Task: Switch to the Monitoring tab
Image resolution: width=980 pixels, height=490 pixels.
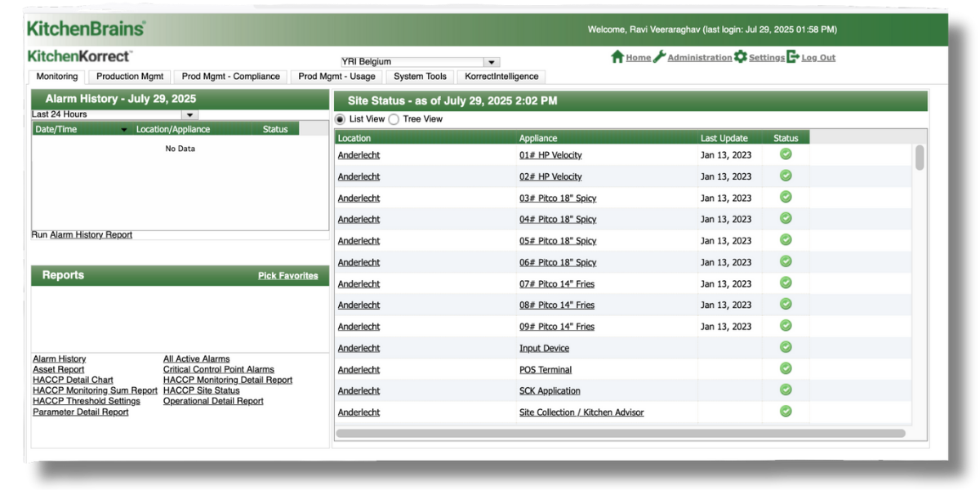Action: click(x=57, y=77)
